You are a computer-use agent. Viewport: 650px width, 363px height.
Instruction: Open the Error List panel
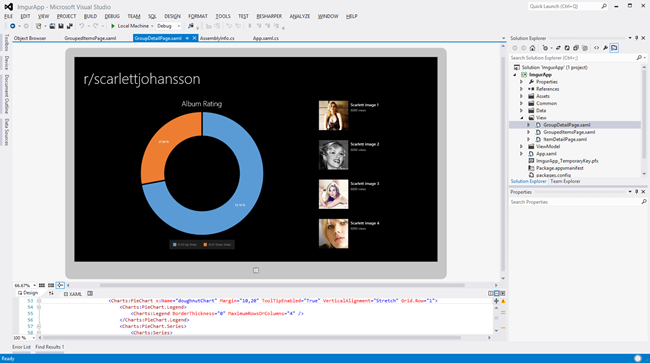[21, 347]
